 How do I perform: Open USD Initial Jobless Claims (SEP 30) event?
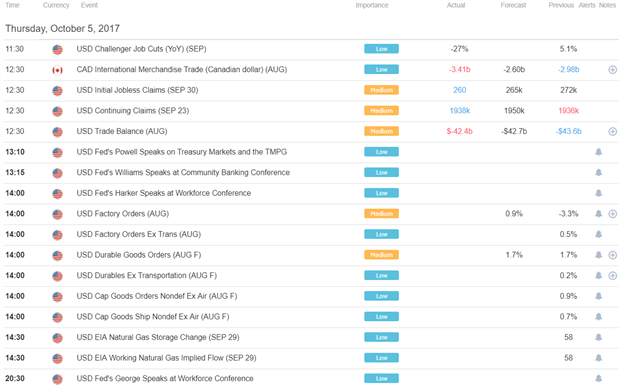(x=138, y=90)
